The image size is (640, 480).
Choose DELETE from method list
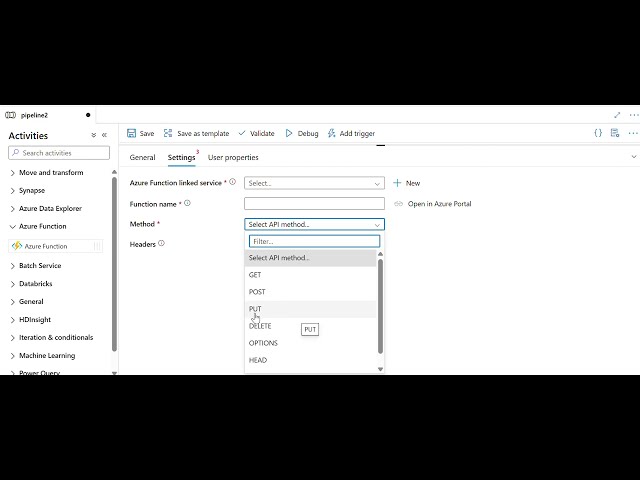(x=310, y=326)
